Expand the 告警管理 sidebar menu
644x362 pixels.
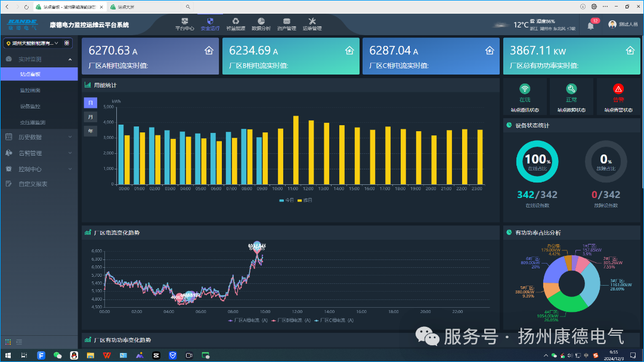(x=38, y=153)
